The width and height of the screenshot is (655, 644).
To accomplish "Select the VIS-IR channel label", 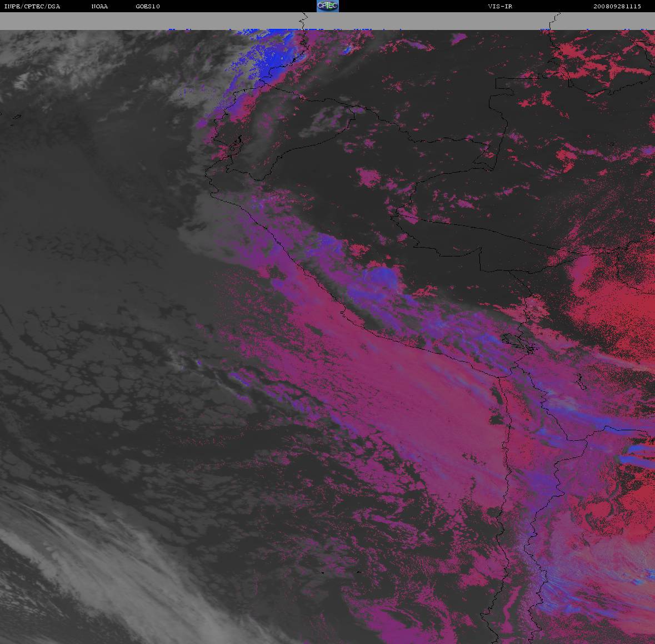I will 500,6.
